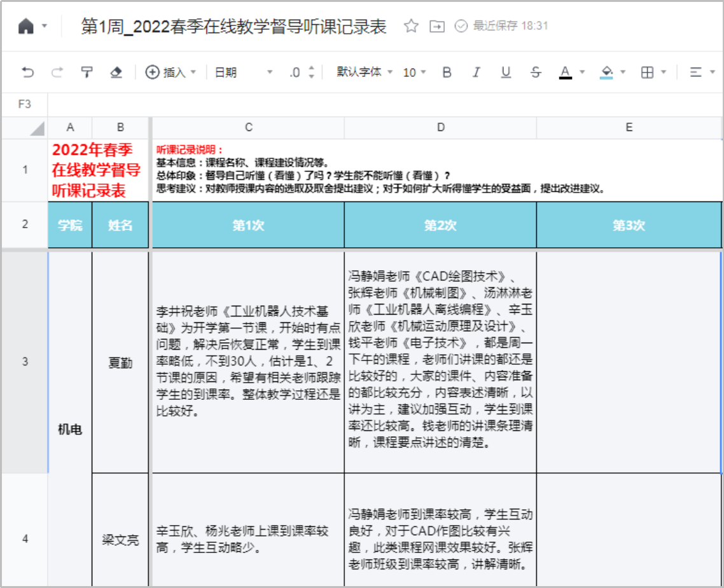Undo the last action

[x=28, y=72]
